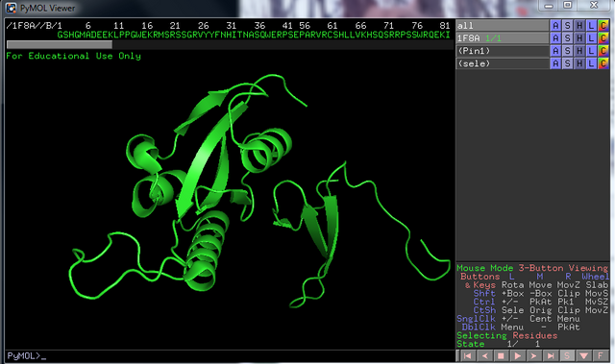
Task: Open the Label menu for 'all'
Action: click(x=591, y=26)
